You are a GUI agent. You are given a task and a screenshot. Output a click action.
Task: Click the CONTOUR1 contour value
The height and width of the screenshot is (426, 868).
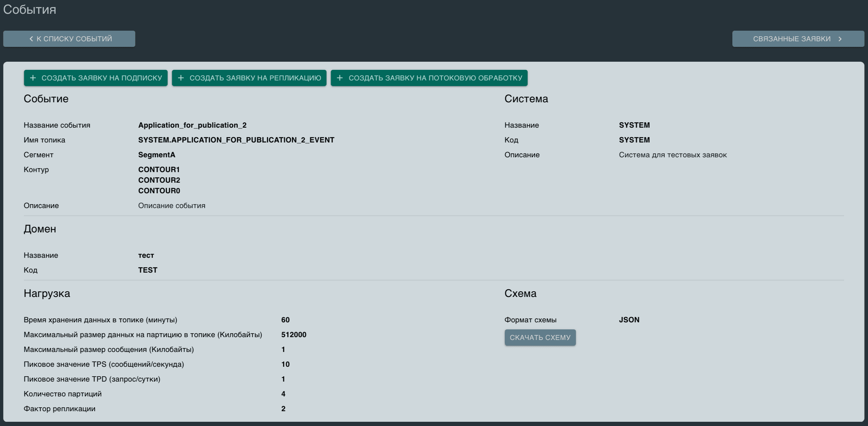pos(159,170)
